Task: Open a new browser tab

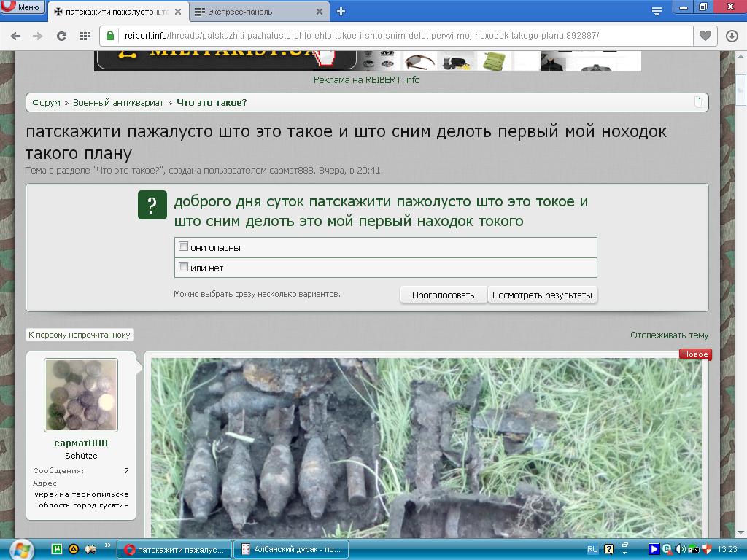Action: tap(341, 11)
